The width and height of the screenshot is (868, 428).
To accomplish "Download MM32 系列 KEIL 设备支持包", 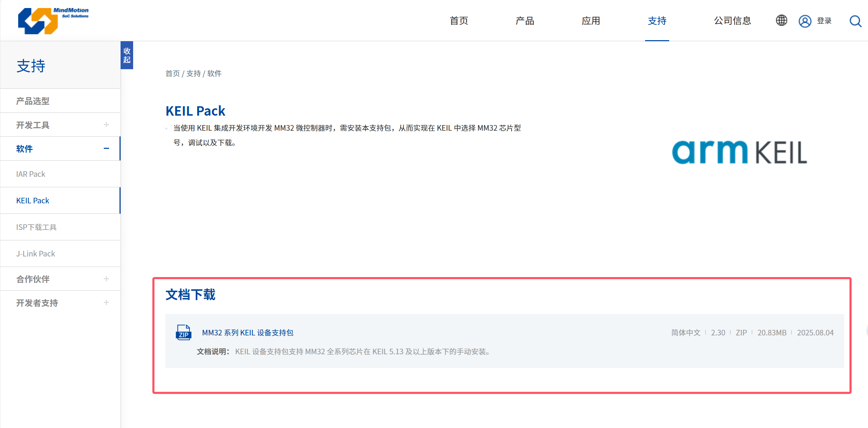I will [x=247, y=333].
